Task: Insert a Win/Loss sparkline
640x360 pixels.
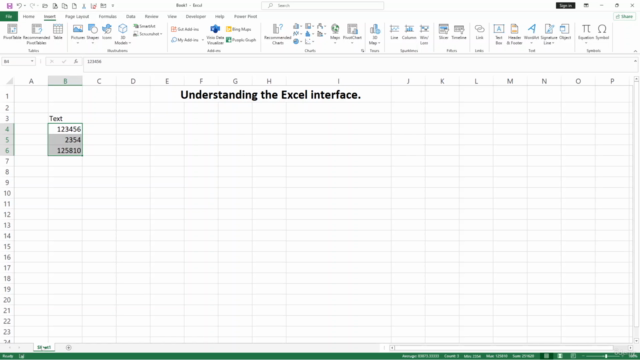Action: point(424,34)
